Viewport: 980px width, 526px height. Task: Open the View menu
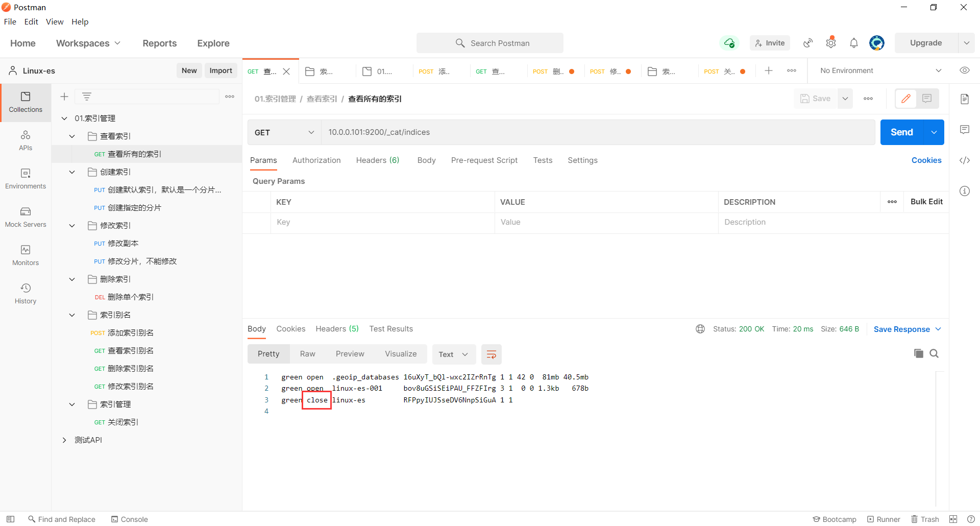click(x=55, y=21)
